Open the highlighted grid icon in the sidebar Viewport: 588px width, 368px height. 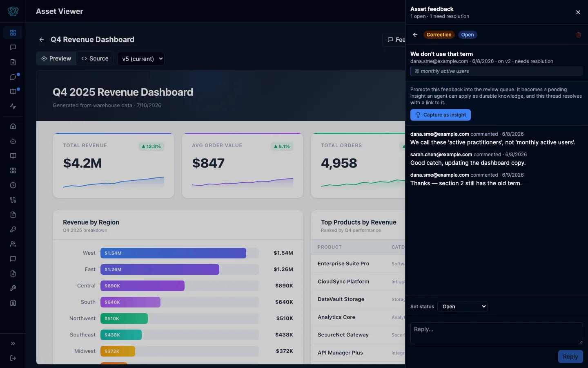[13, 33]
